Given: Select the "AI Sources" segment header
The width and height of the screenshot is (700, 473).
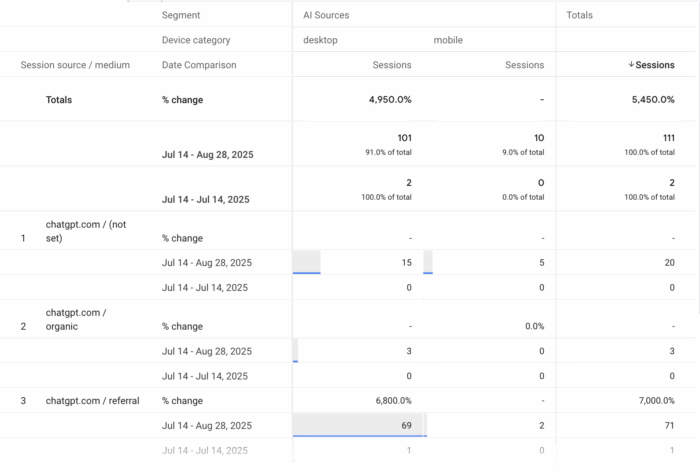Looking at the screenshot, I should point(326,15).
